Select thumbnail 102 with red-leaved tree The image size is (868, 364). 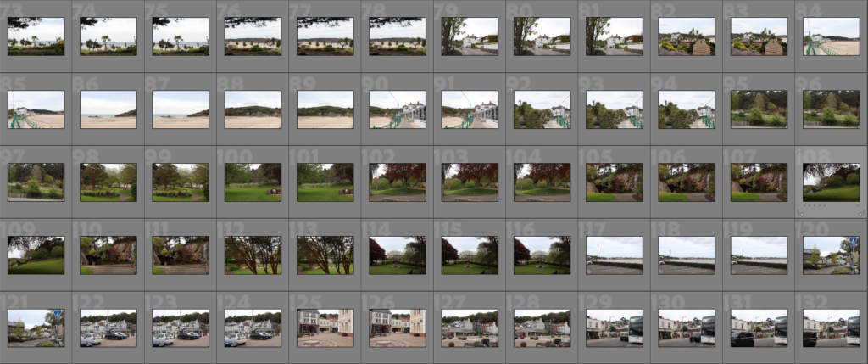[x=398, y=182]
